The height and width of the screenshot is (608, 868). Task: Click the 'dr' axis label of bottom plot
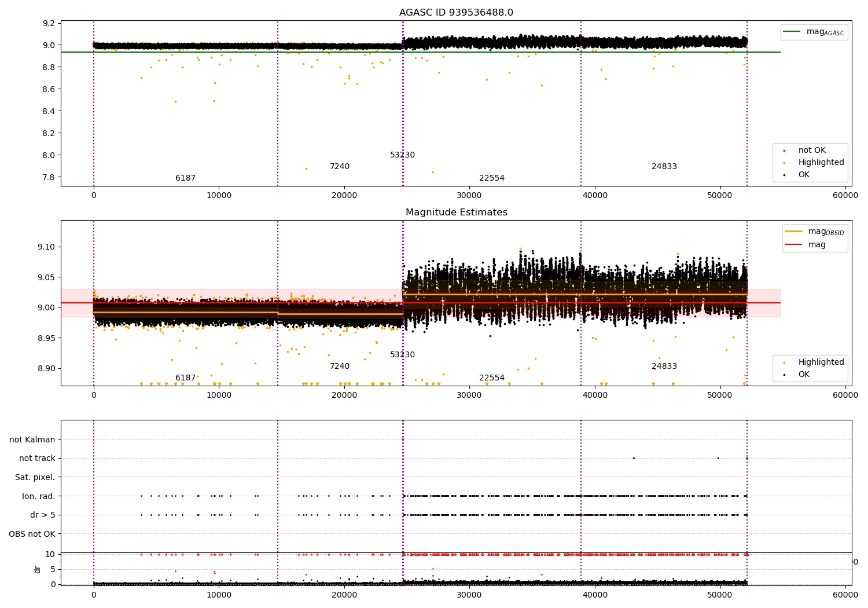(38, 569)
